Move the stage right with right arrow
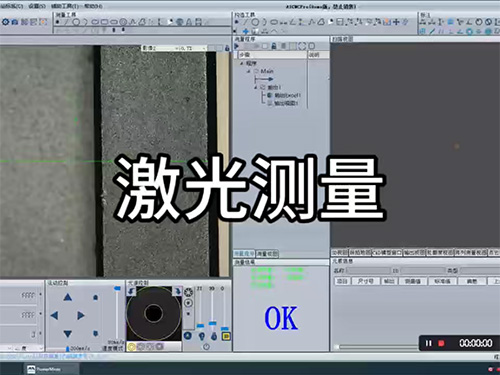 (81, 315)
